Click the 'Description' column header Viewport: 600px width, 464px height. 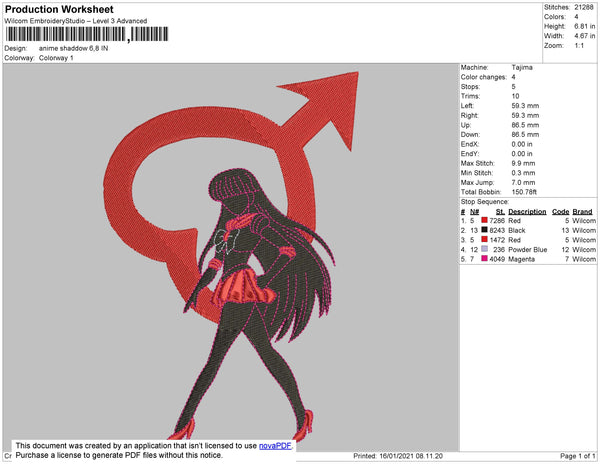(527, 212)
